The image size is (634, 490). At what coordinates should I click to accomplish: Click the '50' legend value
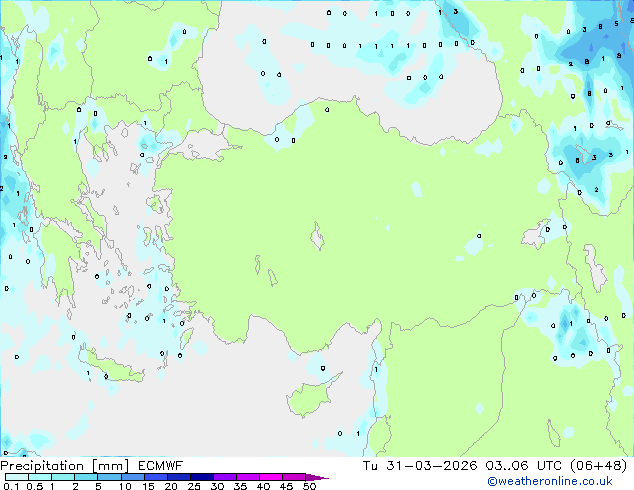click(x=310, y=486)
